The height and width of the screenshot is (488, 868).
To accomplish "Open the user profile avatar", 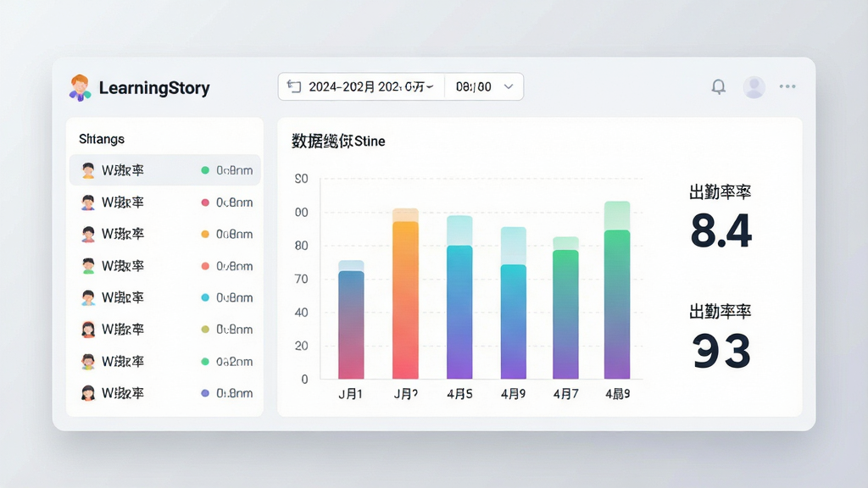I will [754, 87].
